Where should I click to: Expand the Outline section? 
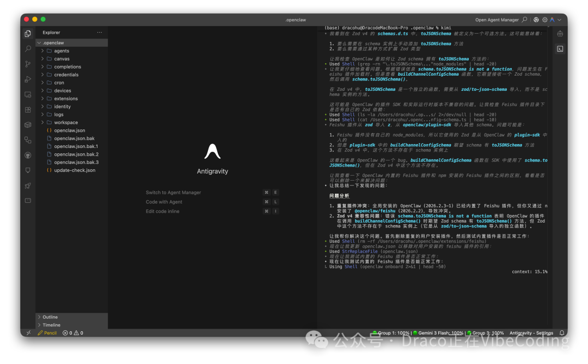point(50,317)
